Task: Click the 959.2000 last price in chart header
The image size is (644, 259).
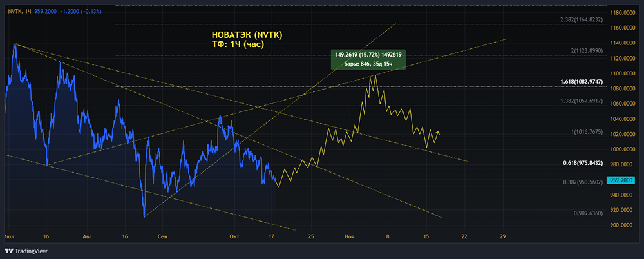Action: coord(45,11)
